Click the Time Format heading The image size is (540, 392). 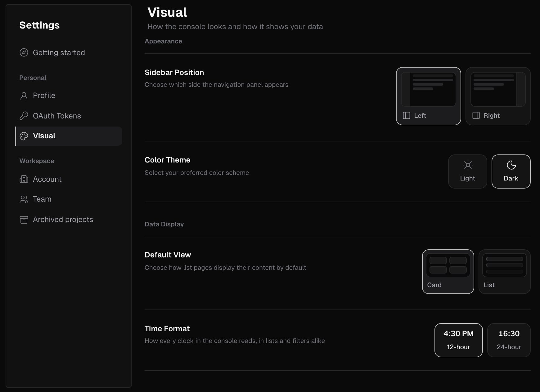[167, 329]
